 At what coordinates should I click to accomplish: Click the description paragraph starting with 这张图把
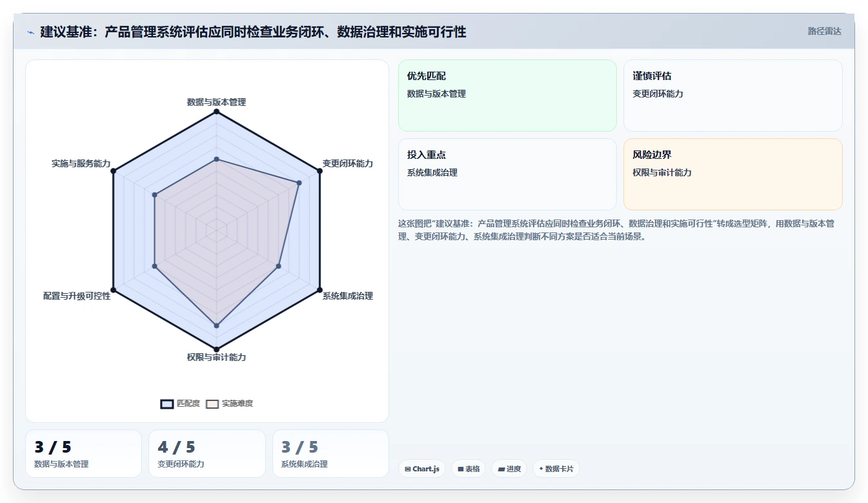(x=616, y=230)
